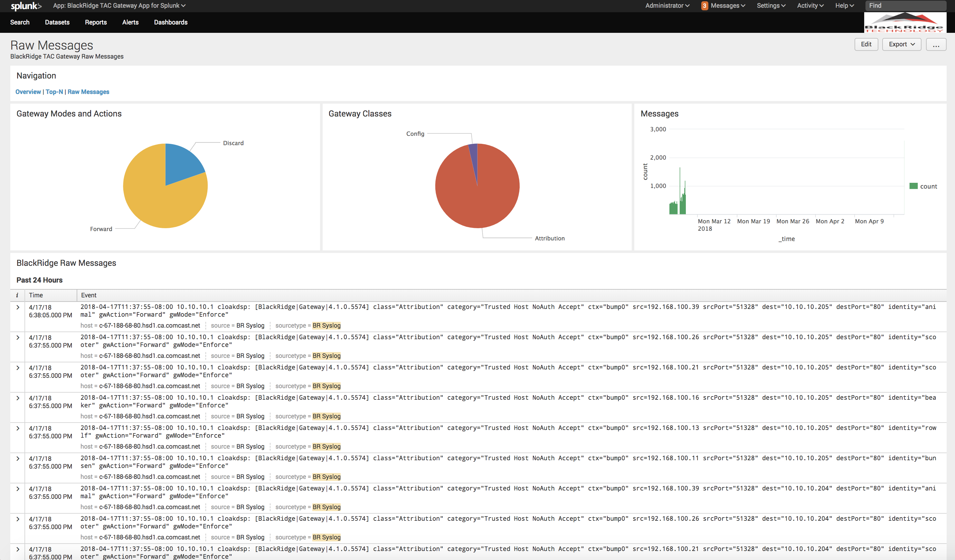Go to the Reports tab
This screenshot has height=560, width=955.
pyautogui.click(x=96, y=22)
